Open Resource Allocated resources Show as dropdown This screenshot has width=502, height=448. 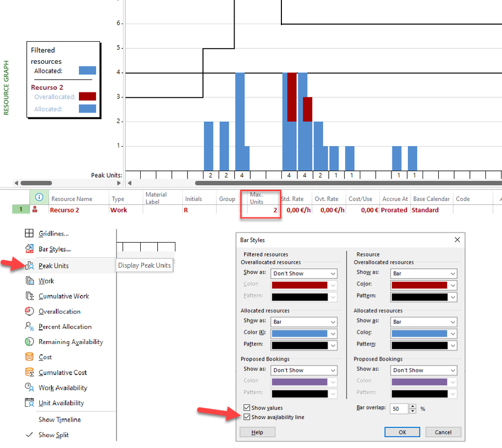[424, 322]
